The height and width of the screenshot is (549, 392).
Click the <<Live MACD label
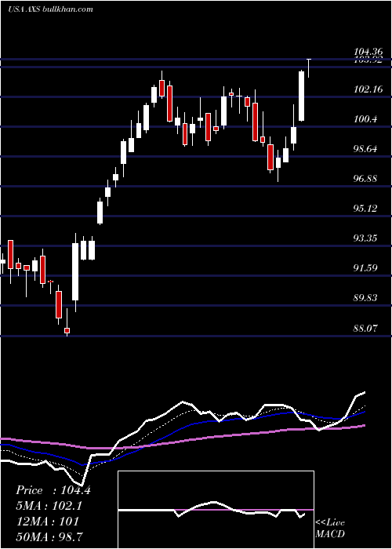coord(330,528)
